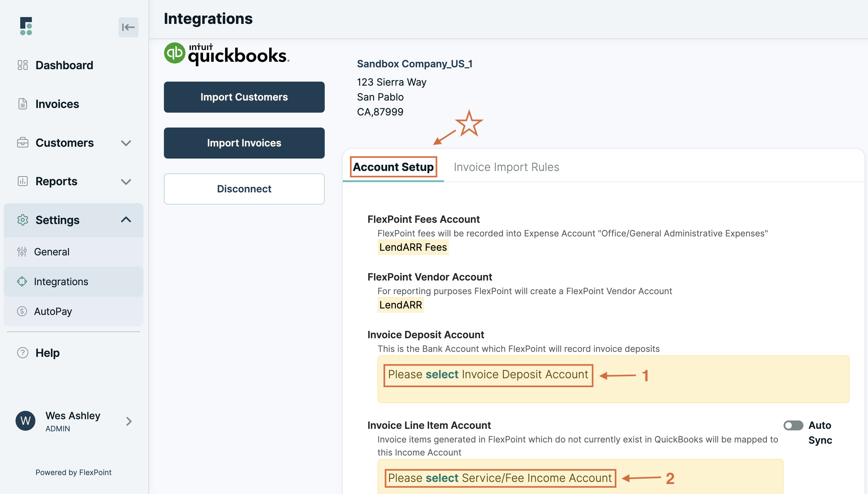
Task: Switch to the Invoice Import Rules tab
Action: point(506,167)
